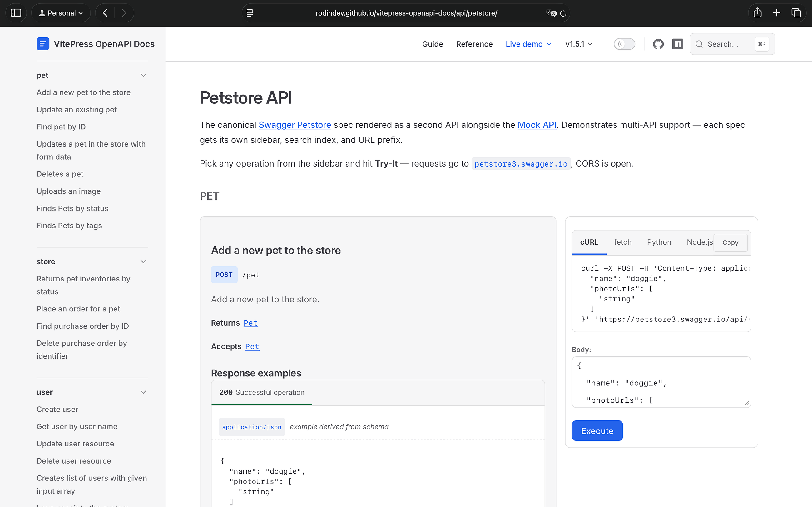Screen dimensions: 812x507
Task: Open the Personal profile dropdown
Action: 61,13
